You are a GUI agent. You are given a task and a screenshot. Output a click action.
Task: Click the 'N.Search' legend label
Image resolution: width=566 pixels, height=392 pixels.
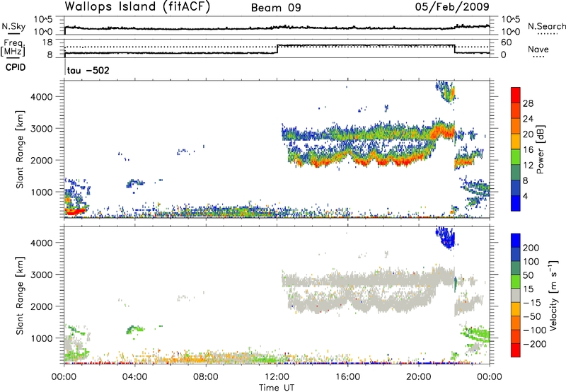pyautogui.click(x=546, y=26)
